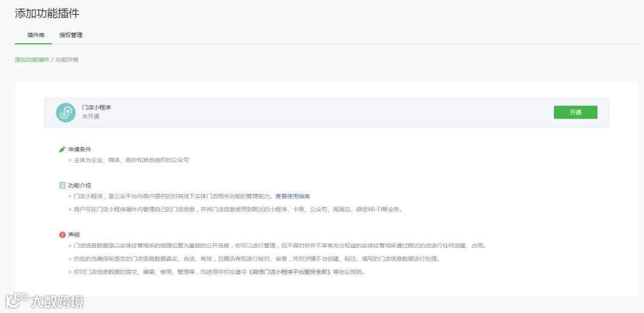
Task: Click the line starting 门店信息数据是以实体经营场所
Action: pos(280,246)
